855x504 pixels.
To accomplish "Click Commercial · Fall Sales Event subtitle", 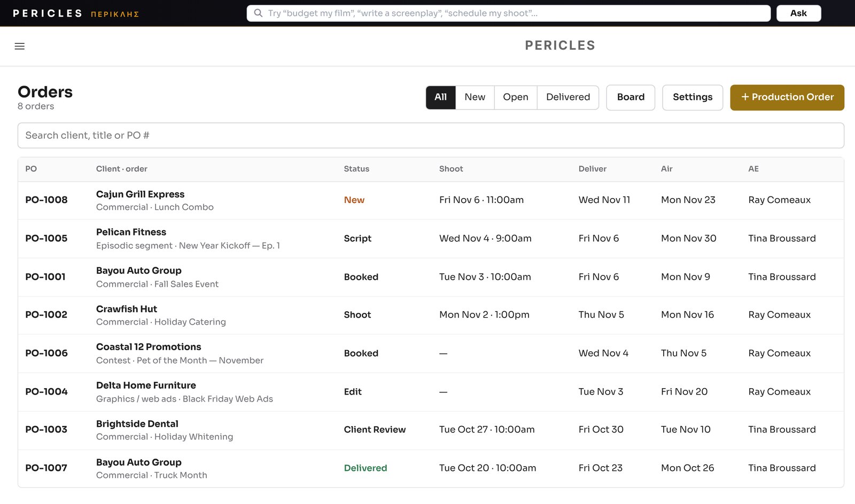I will (x=157, y=284).
